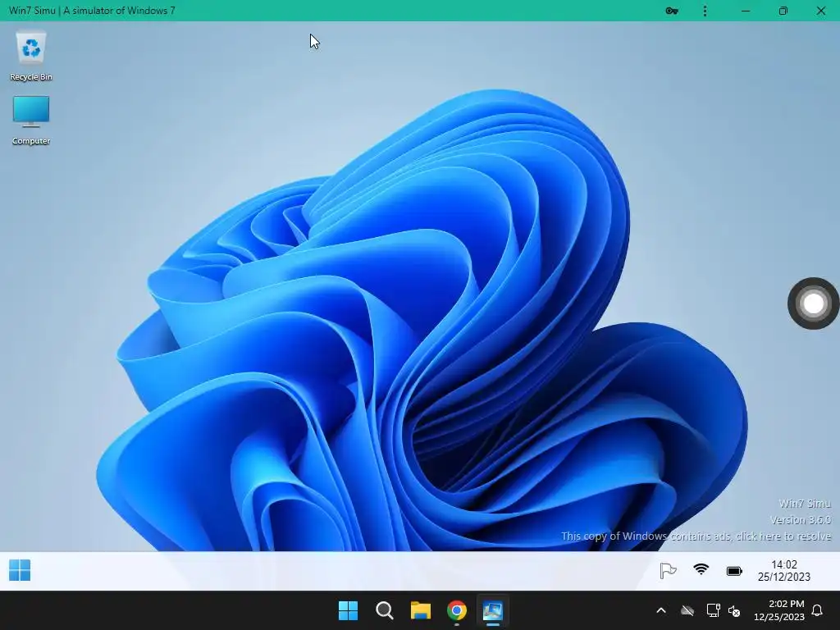This screenshot has height=630, width=840.
Task: Open the key icon in title bar
Action: (672, 11)
